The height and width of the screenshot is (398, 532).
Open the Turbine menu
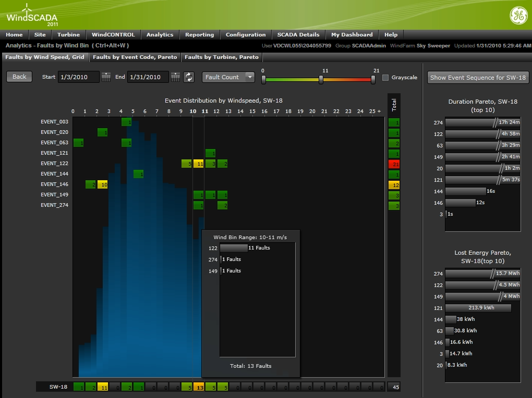click(68, 34)
